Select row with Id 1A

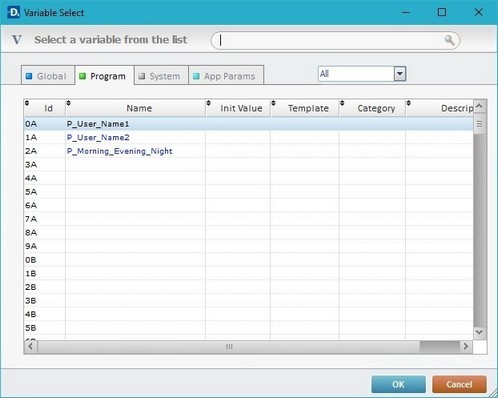pyautogui.click(x=248, y=137)
